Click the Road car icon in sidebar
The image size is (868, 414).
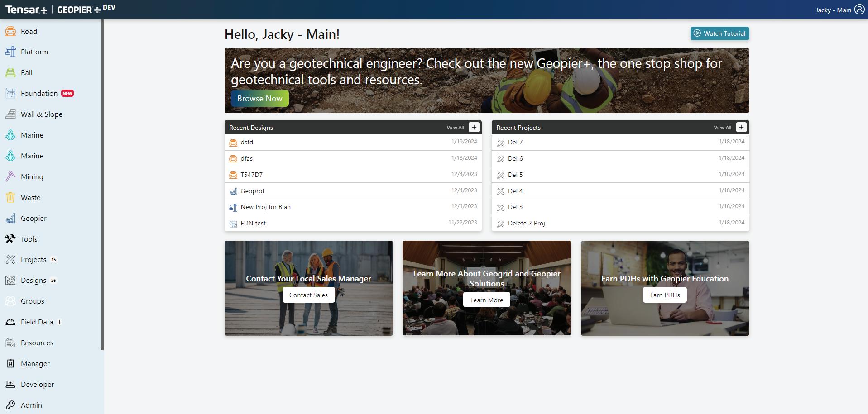click(x=10, y=31)
